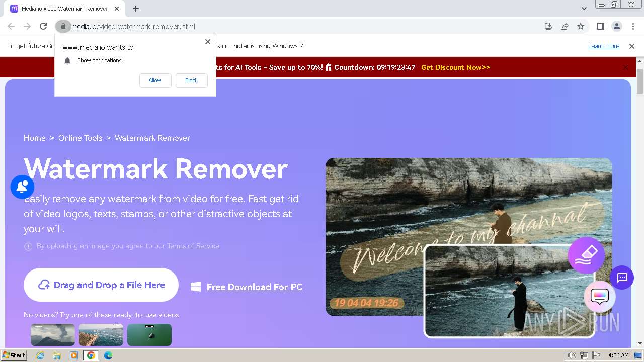644x362 pixels.
Task: Open Action Center flag icon
Action: tap(596, 355)
